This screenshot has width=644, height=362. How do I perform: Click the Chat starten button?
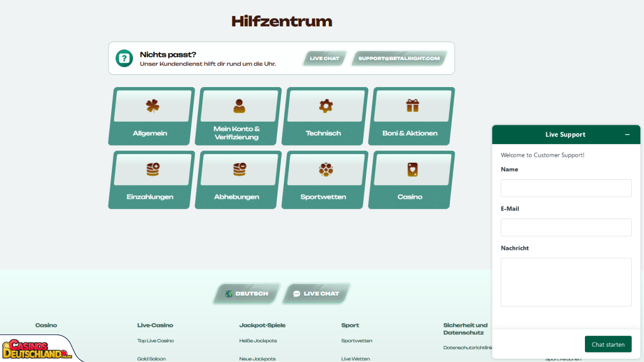tap(608, 344)
